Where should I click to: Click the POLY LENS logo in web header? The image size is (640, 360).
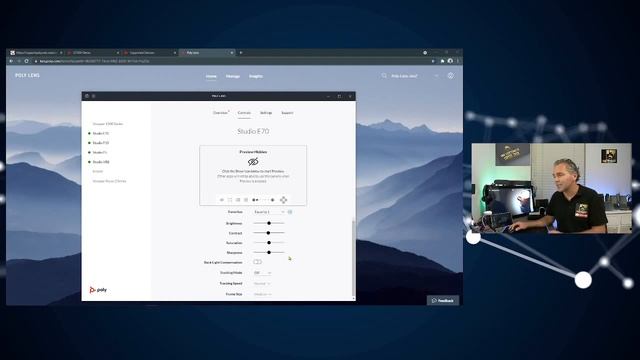coord(27,76)
